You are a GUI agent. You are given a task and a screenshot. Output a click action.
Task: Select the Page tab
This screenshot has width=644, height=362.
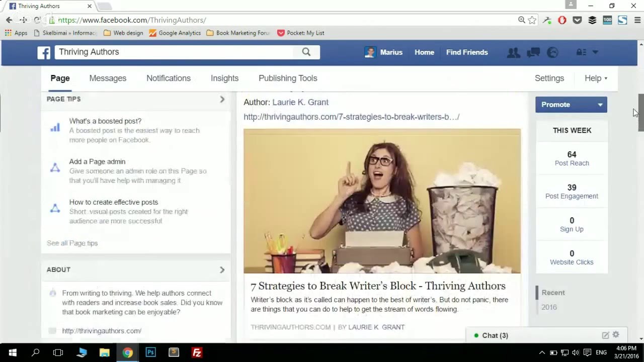coord(60,78)
